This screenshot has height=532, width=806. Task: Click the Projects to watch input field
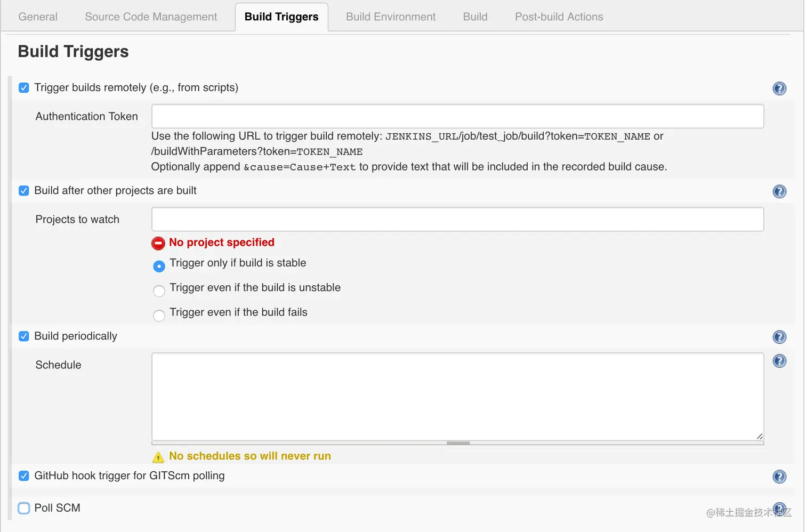457,219
